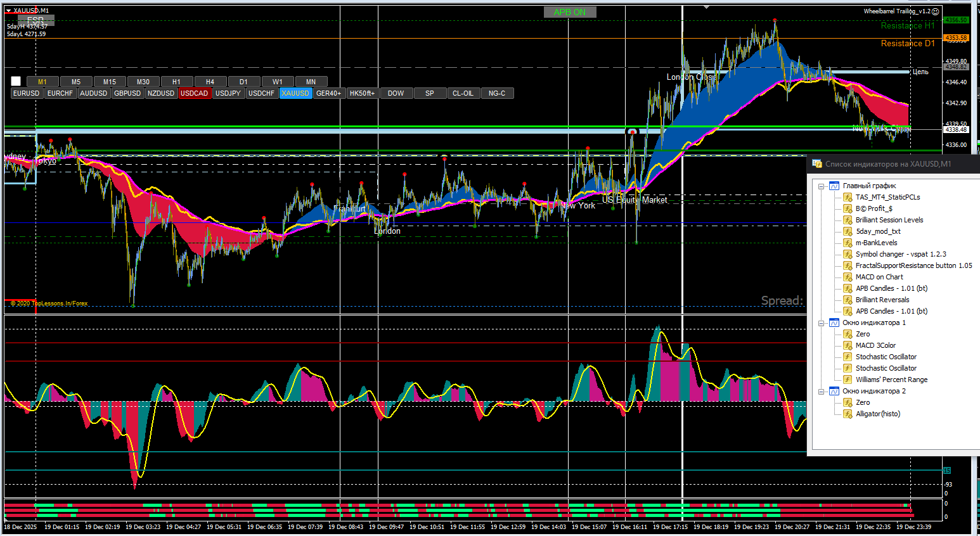Select Stochastic Oscillator icon directly above Williams' Percent Range
This screenshot has height=536, width=980.
tap(848, 368)
